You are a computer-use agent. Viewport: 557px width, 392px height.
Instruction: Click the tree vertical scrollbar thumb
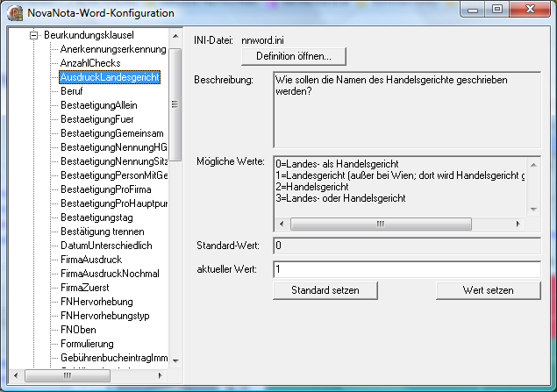click(175, 104)
